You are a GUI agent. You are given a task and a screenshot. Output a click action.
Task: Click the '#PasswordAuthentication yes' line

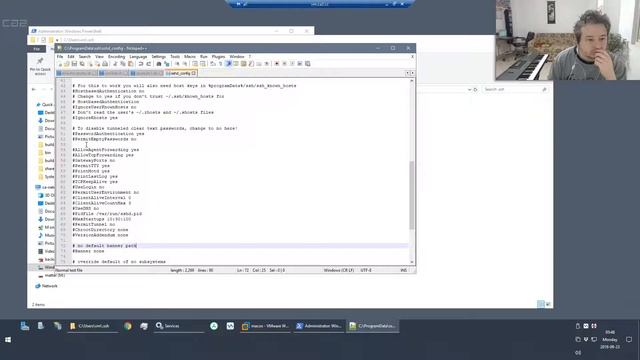(108, 133)
